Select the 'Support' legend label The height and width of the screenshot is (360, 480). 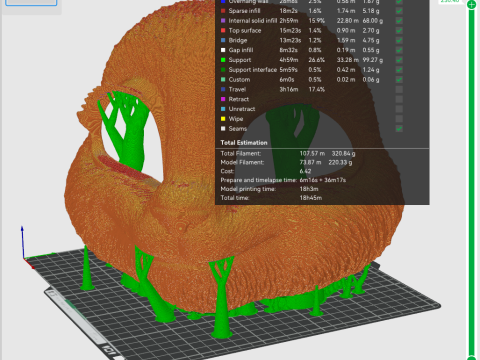(240, 60)
